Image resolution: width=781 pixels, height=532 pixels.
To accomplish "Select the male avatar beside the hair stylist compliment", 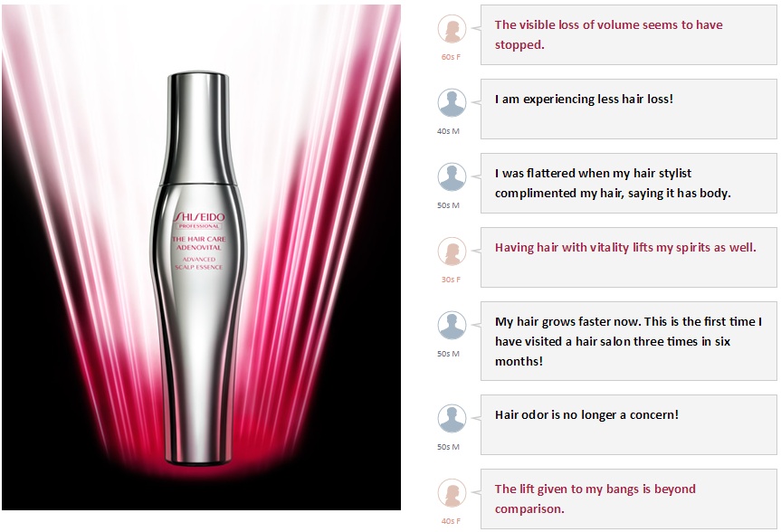I will click(x=452, y=177).
